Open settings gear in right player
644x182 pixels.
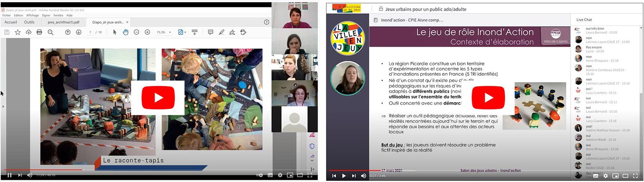(606, 176)
